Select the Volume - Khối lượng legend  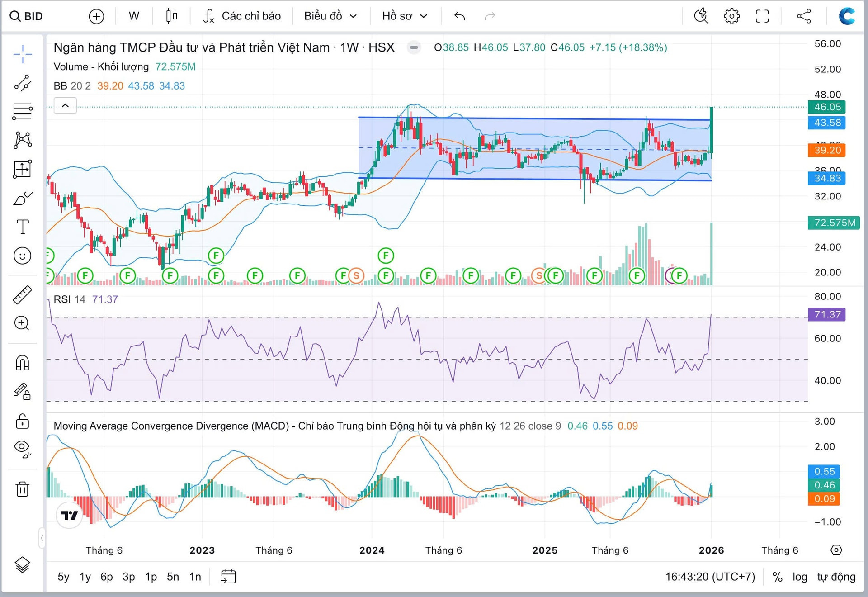pyautogui.click(x=101, y=67)
